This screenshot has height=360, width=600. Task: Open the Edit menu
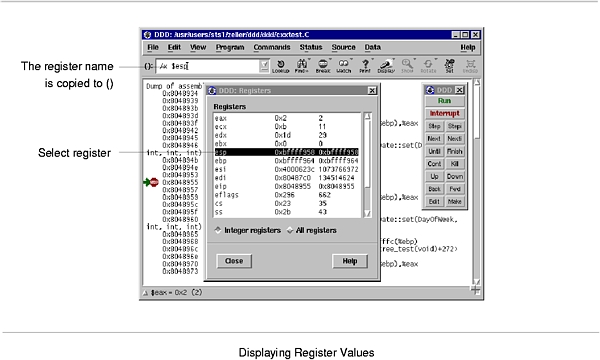click(x=174, y=47)
